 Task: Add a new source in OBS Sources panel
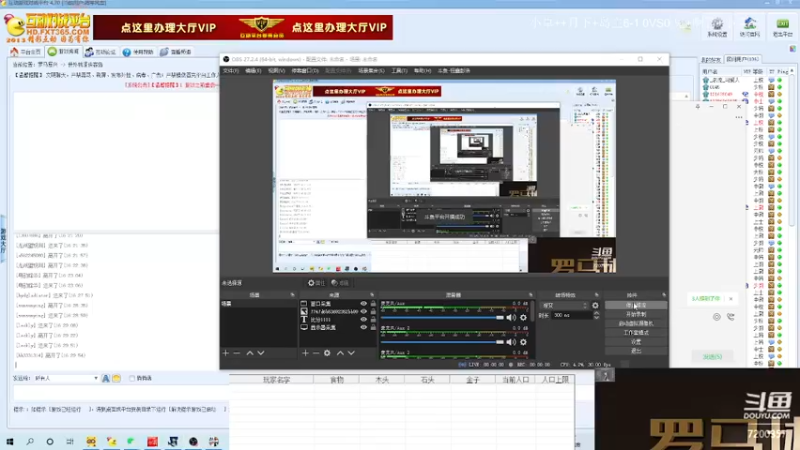pyautogui.click(x=305, y=353)
